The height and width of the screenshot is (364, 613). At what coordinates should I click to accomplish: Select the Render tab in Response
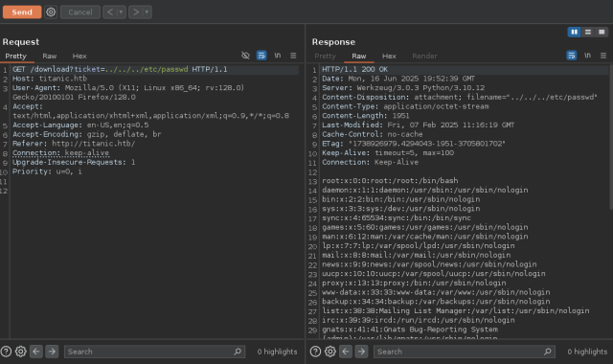click(x=424, y=56)
